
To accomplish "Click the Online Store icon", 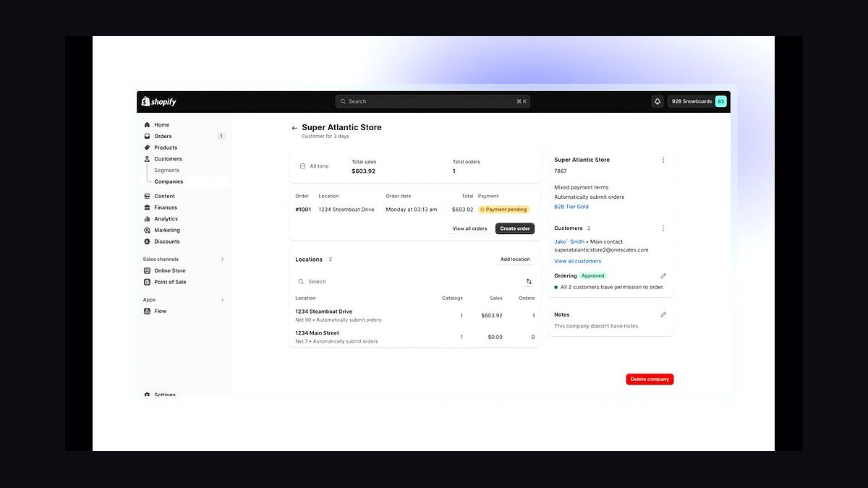I will pos(148,271).
